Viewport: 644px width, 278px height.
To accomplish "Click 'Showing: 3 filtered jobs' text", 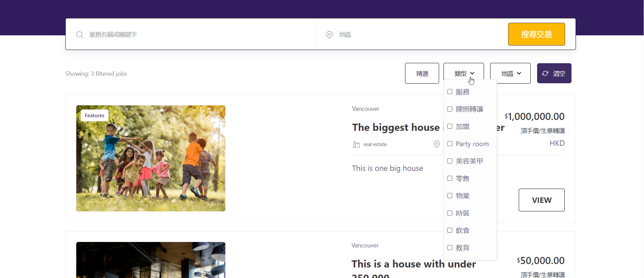I will [96, 74].
